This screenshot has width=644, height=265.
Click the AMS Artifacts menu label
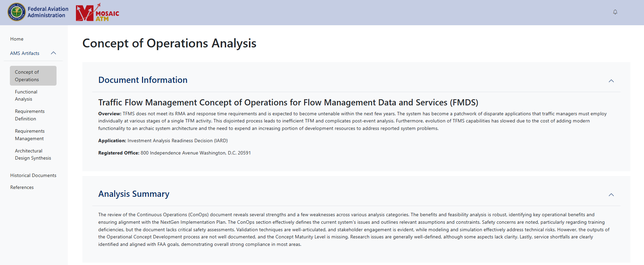coord(25,53)
